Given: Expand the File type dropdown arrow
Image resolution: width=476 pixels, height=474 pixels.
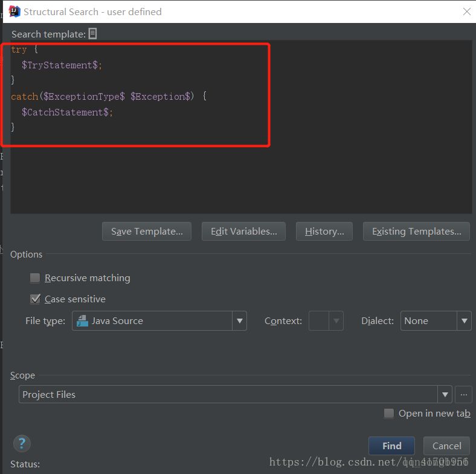Looking at the screenshot, I should pos(240,321).
